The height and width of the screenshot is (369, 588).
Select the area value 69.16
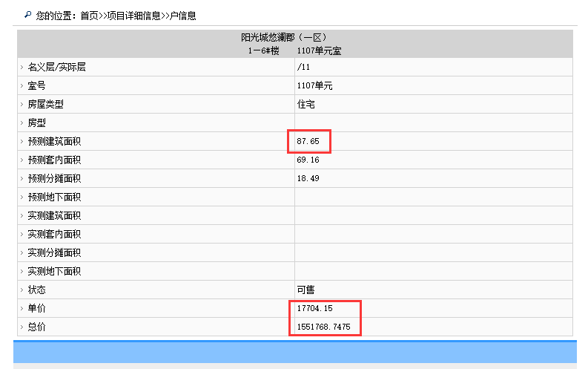point(308,160)
